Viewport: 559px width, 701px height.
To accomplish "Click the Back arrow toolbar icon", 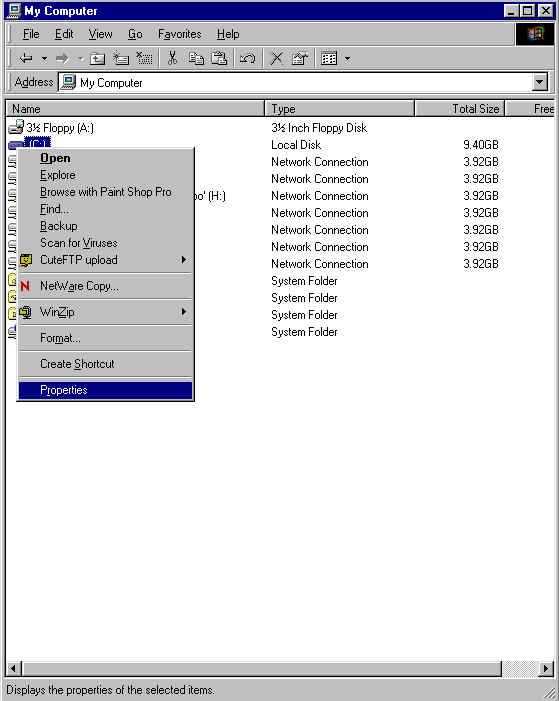I will click(26, 58).
